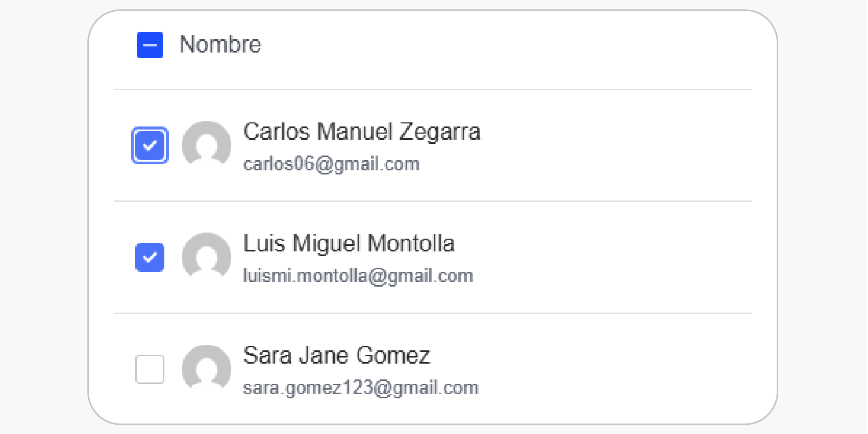Click the checkmark in Luis Montolla's checkbox
The image size is (868, 434).
pyautogui.click(x=150, y=257)
